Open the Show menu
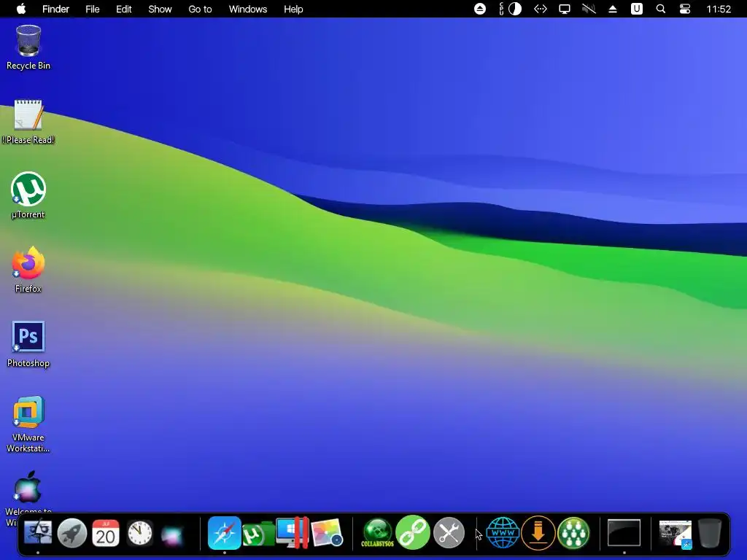Screen dimensions: 747x560 tap(160, 9)
